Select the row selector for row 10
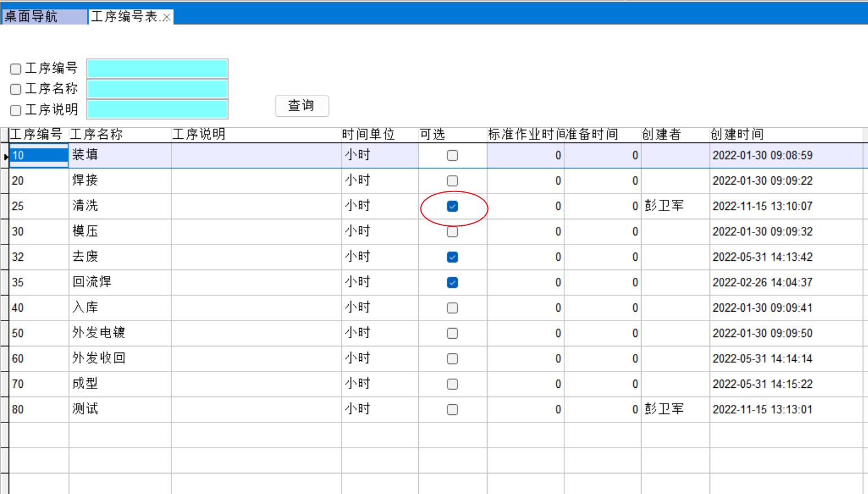Screen dimensions: 868x494 pyautogui.click(x=5, y=156)
